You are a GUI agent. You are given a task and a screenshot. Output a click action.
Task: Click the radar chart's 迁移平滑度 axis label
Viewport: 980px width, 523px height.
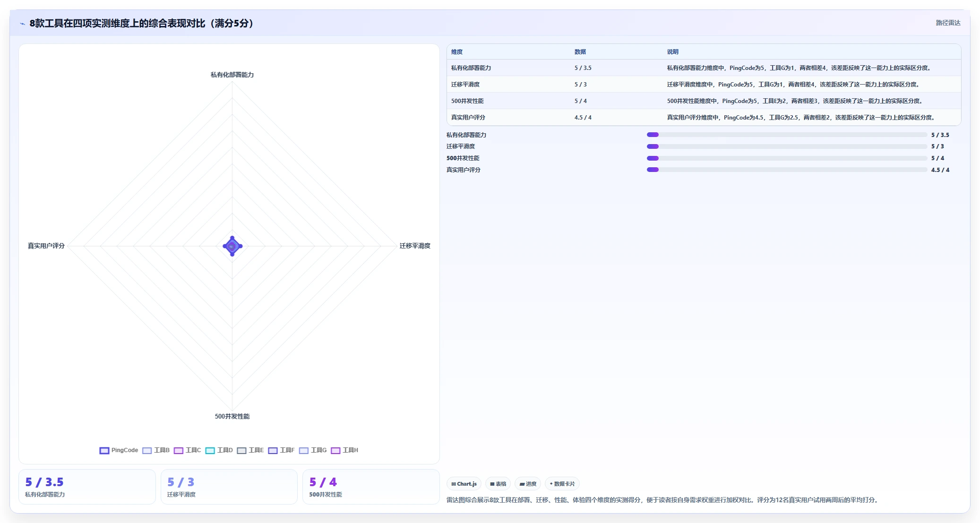click(x=415, y=246)
